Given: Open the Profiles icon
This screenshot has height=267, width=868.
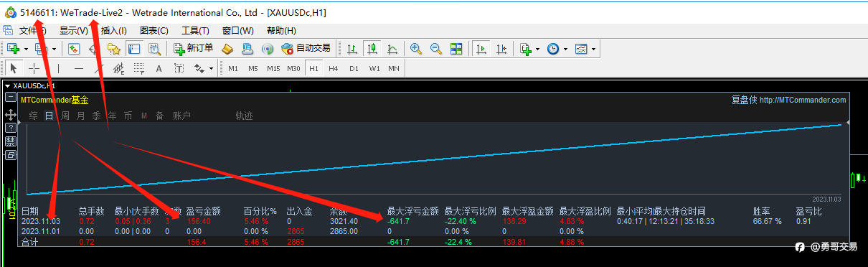Looking at the screenshot, I should click(42, 49).
